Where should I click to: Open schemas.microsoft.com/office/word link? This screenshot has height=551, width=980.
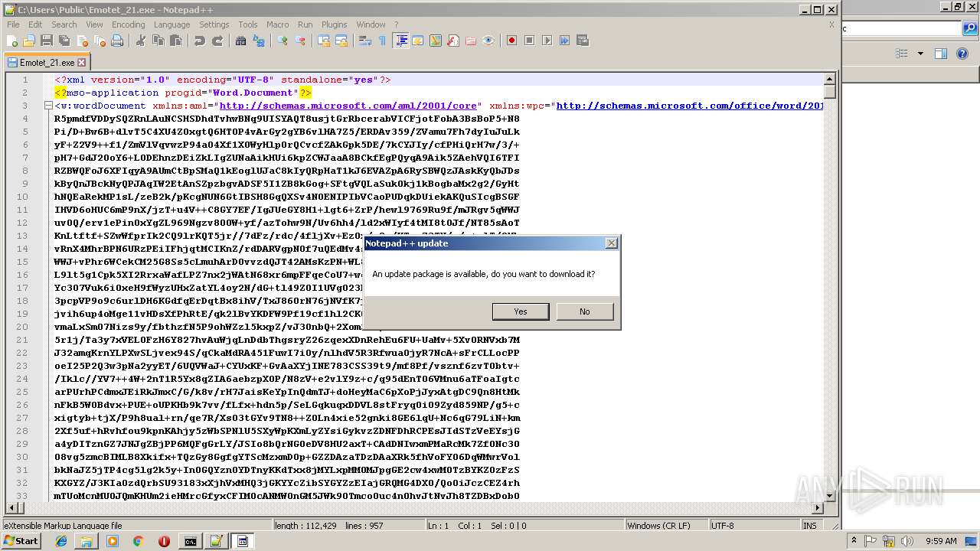[x=690, y=106]
